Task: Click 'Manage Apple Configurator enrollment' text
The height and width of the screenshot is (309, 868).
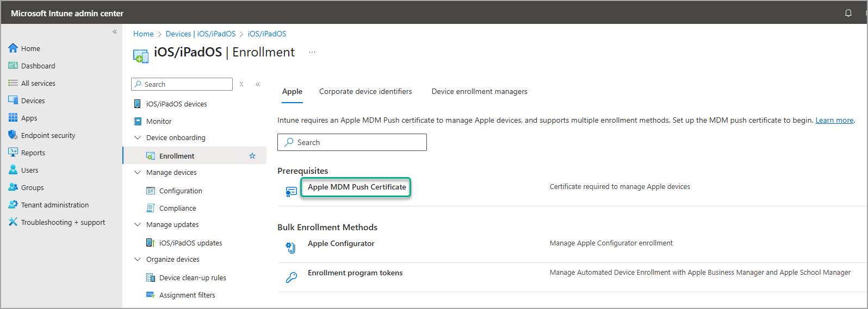Action: [x=611, y=243]
